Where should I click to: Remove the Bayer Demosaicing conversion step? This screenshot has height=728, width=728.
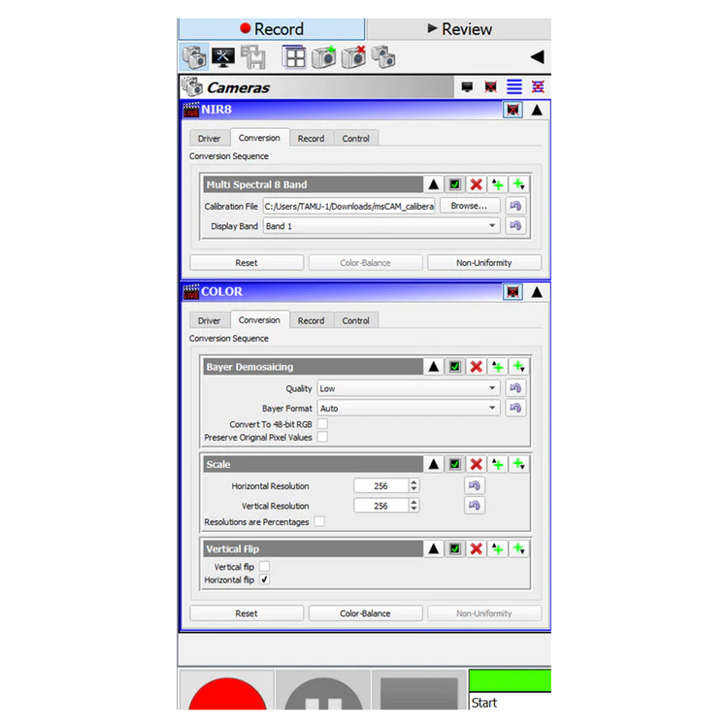(477, 367)
